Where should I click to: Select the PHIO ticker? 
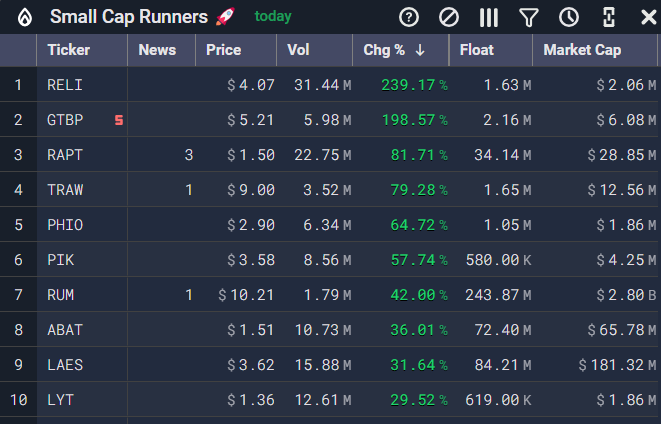[65, 225]
